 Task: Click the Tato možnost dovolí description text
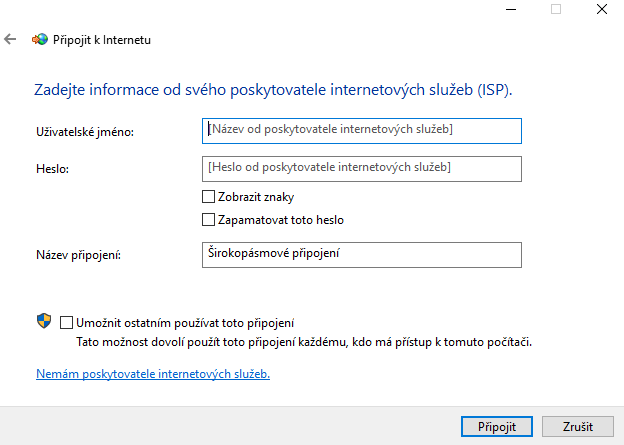pyautogui.click(x=304, y=342)
